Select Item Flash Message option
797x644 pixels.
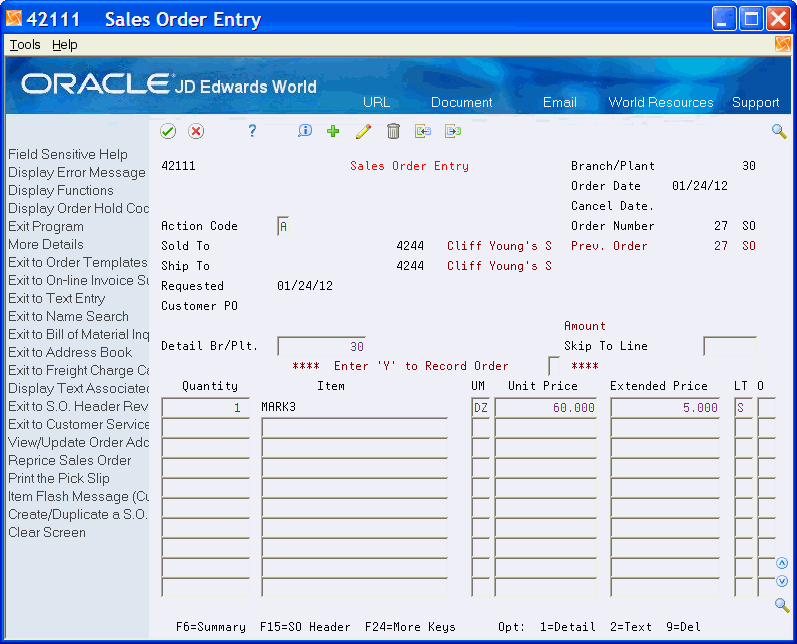(78, 497)
